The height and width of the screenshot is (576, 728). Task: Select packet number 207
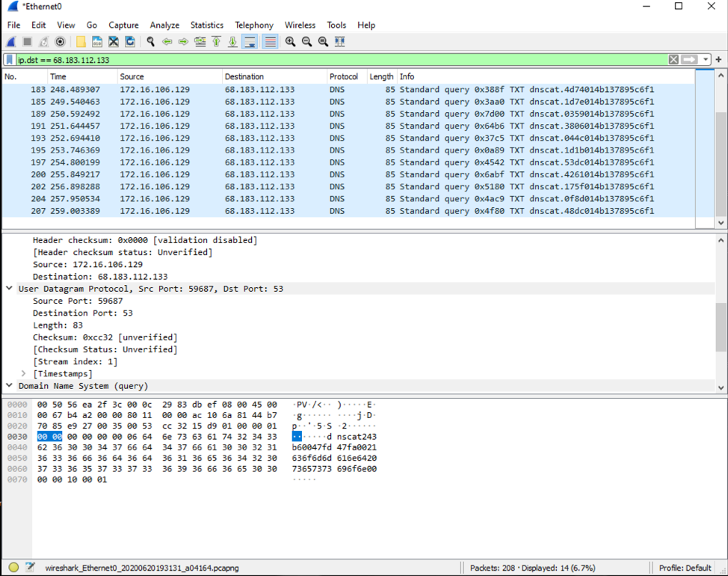point(349,211)
